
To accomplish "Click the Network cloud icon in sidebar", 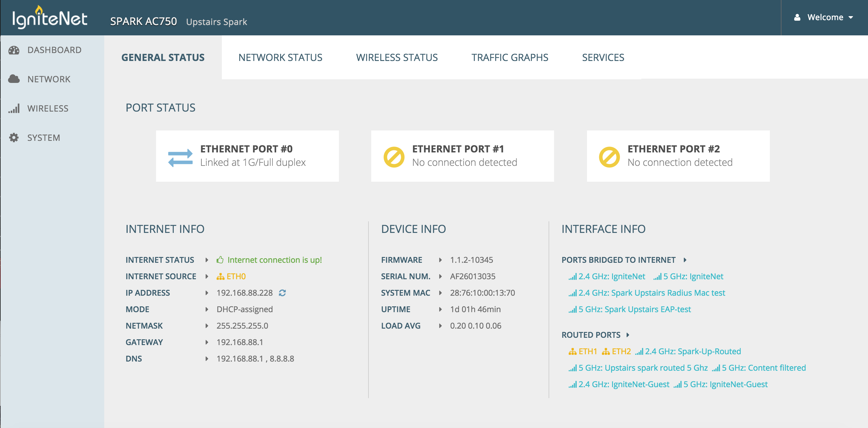I will pos(14,79).
